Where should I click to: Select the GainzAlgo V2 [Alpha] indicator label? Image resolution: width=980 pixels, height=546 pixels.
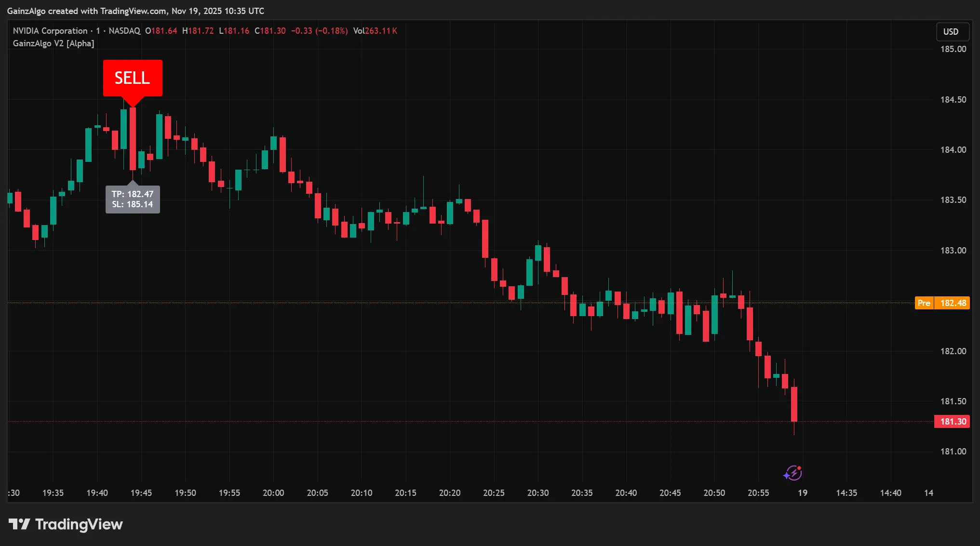tap(54, 43)
